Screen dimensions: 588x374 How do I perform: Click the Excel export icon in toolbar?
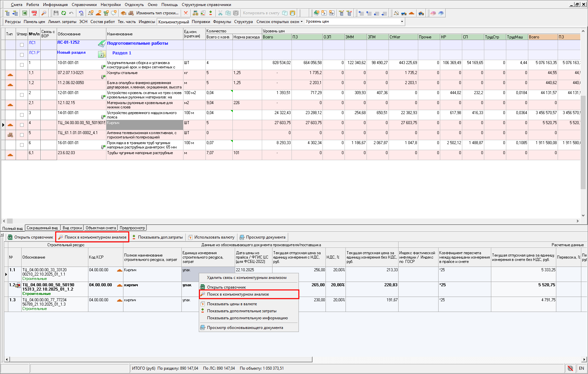pos(25,13)
